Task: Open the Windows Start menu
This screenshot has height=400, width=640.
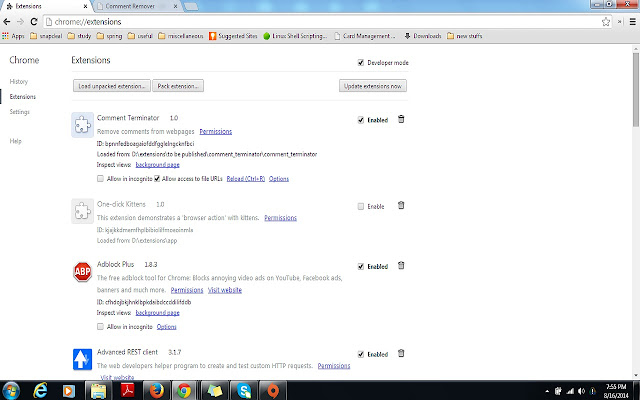Action: tap(11, 391)
